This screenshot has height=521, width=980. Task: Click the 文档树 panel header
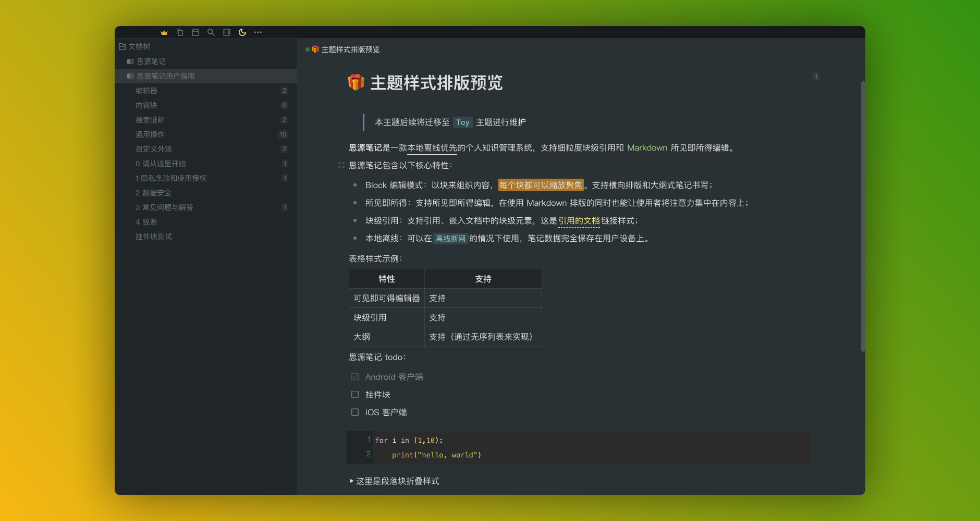coord(205,46)
